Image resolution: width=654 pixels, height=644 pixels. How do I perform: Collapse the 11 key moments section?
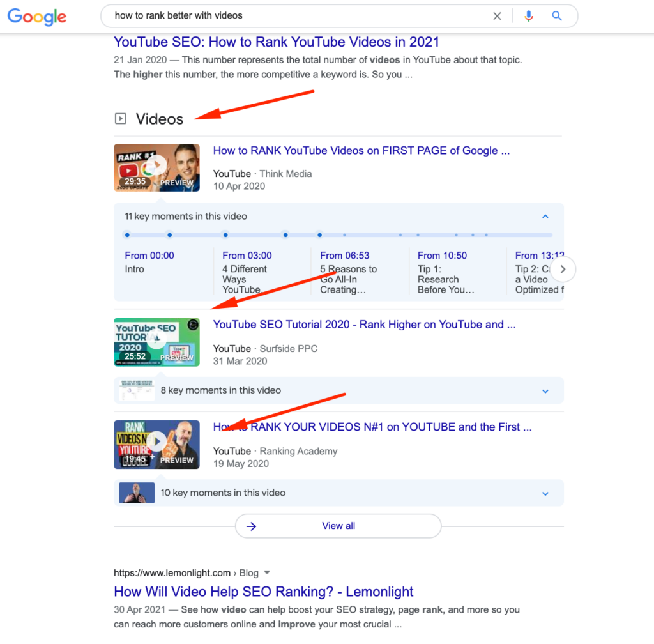(x=545, y=217)
